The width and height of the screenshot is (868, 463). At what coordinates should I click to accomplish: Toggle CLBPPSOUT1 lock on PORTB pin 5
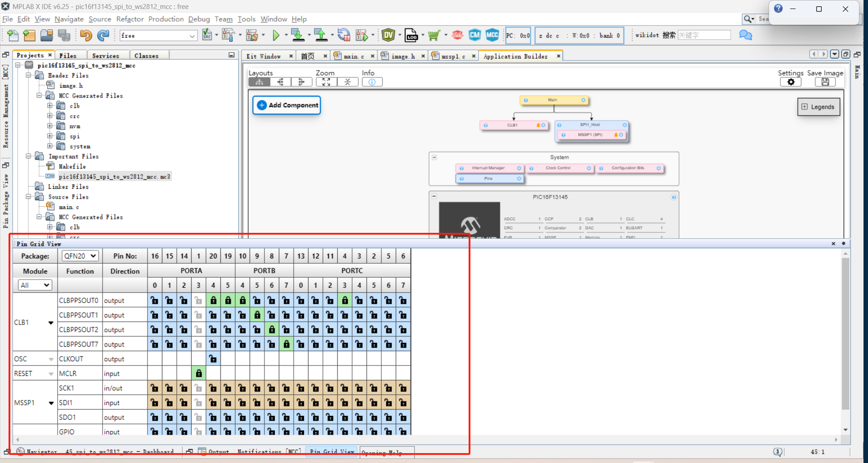point(257,315)
